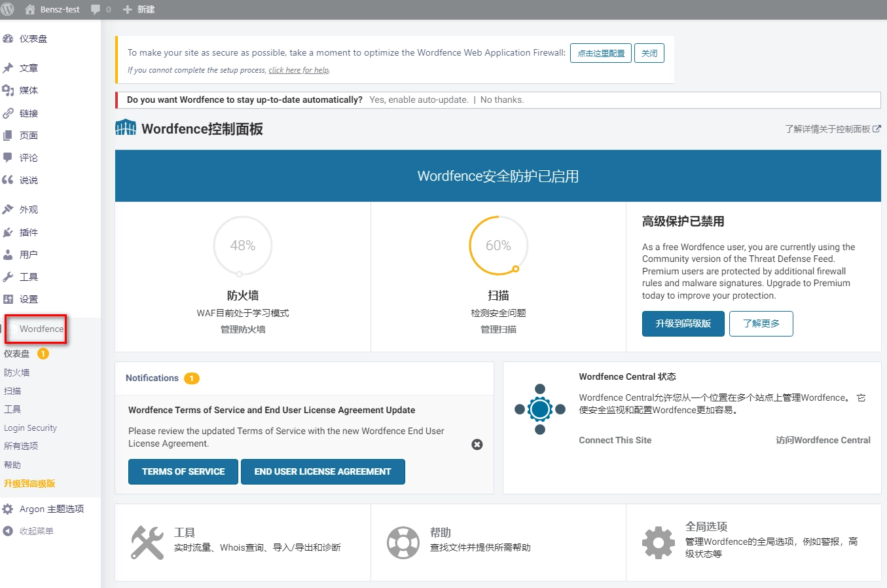
Task: Click the 了解更多 button
Action: 761,323
